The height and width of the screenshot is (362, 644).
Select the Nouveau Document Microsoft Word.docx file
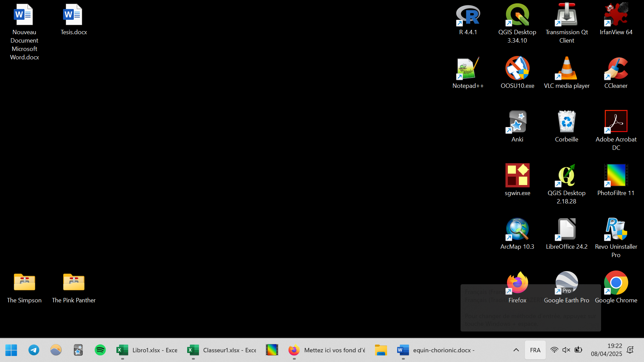[x=24, y=32]
